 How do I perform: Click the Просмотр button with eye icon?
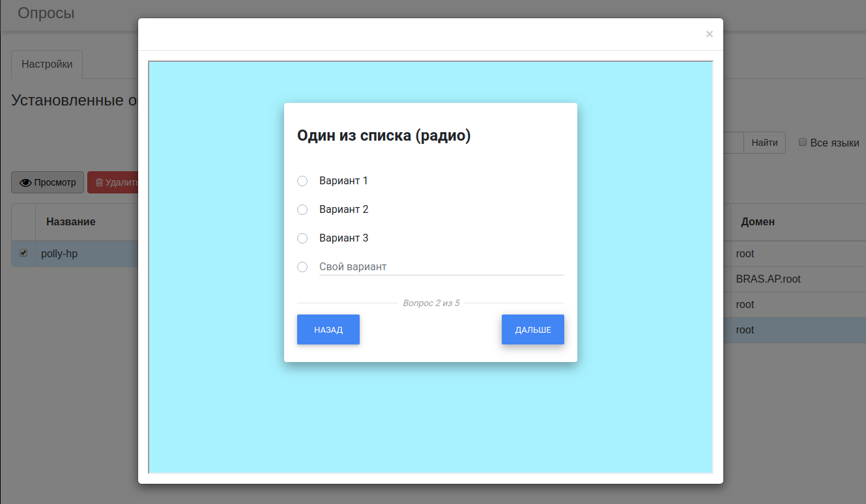(x=48, y=182)
